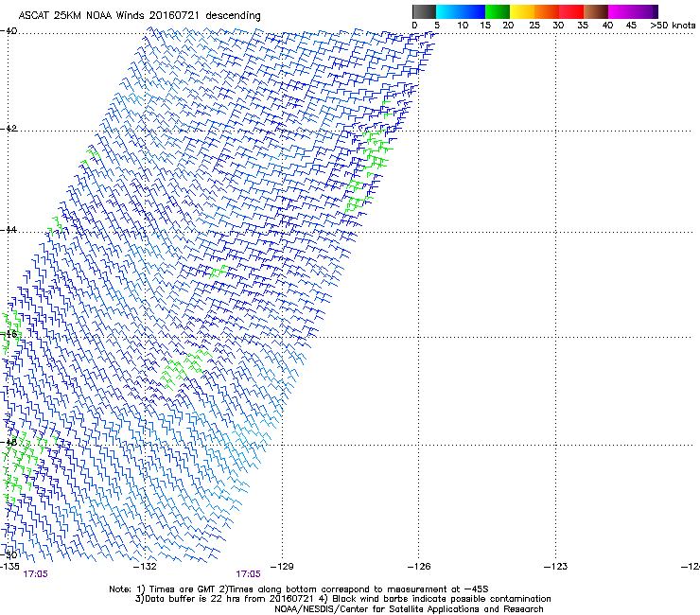Click the longitude label -132
700x615 pixels.
pos(146,567)
